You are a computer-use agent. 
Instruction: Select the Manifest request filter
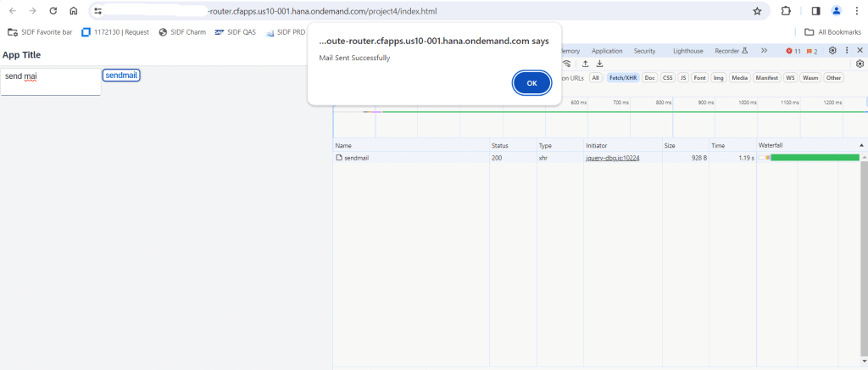coord(767,78)
